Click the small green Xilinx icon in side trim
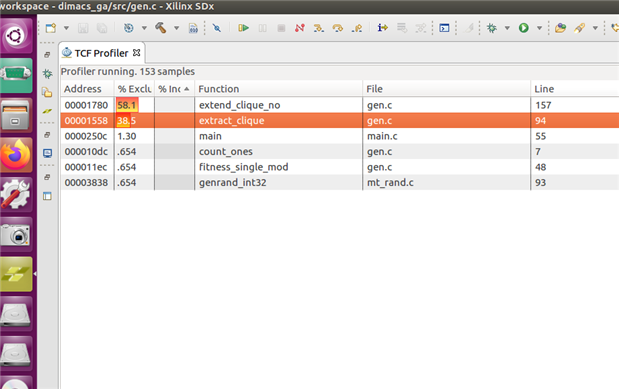 pyautogui.click(x=47, y=111)
